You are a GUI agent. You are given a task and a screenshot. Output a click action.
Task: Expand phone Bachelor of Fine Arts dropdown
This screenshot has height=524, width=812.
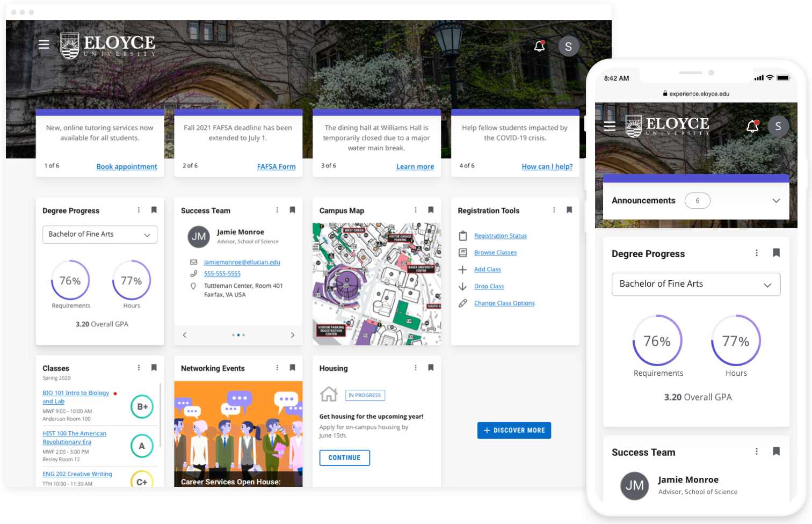[x=696, y=285]
